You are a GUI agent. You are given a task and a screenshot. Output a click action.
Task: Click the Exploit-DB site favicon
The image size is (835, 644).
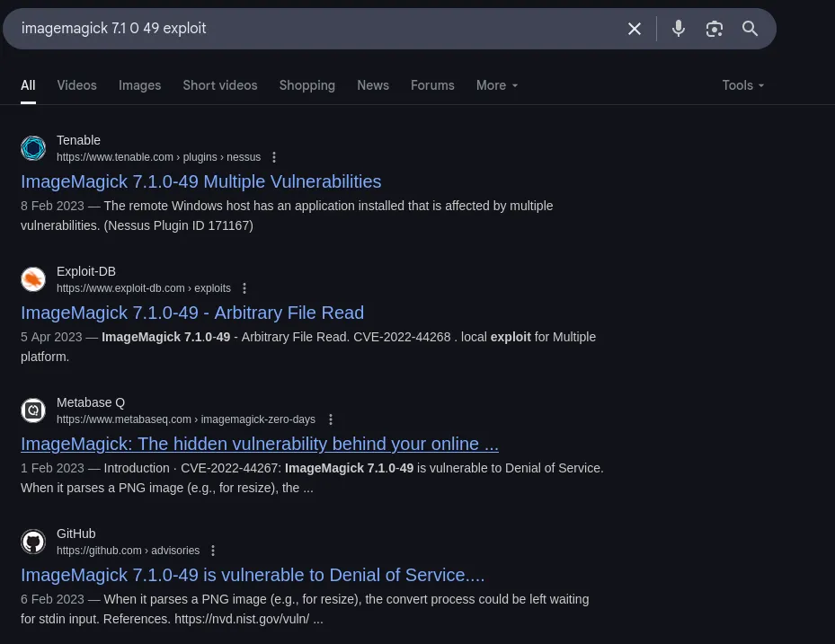[x=33, y=279]
